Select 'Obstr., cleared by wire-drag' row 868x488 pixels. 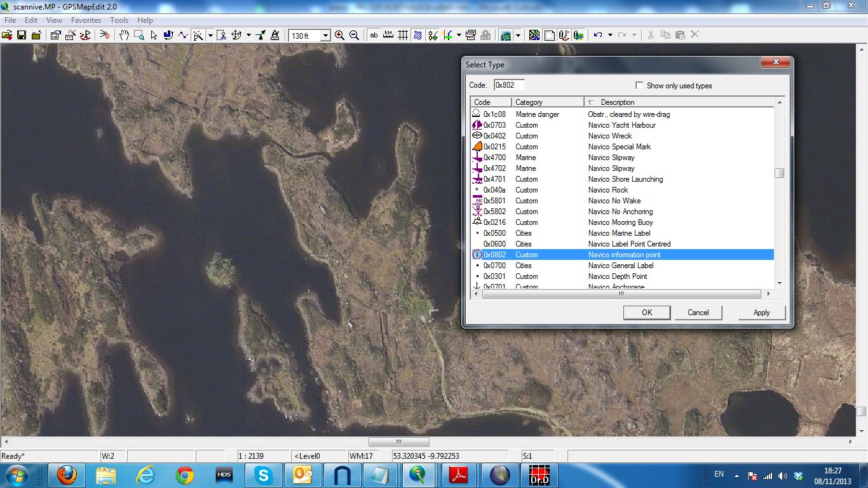pyautogui.click(x=622, y=114)
